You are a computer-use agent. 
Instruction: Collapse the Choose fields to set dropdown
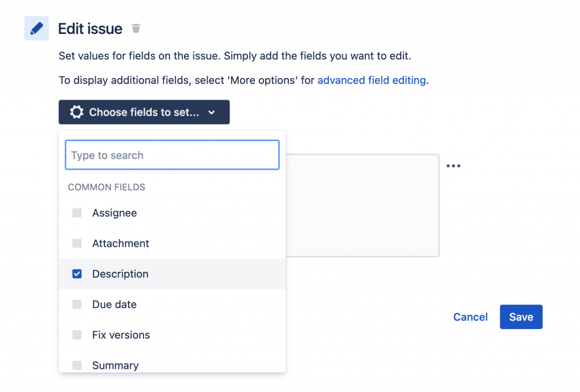pos(144,112)
